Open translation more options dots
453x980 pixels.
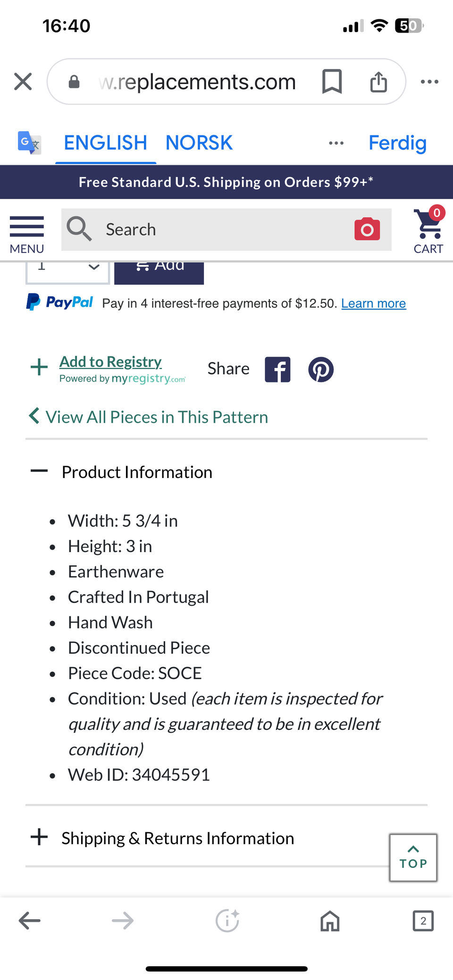[x=336, y=143]
